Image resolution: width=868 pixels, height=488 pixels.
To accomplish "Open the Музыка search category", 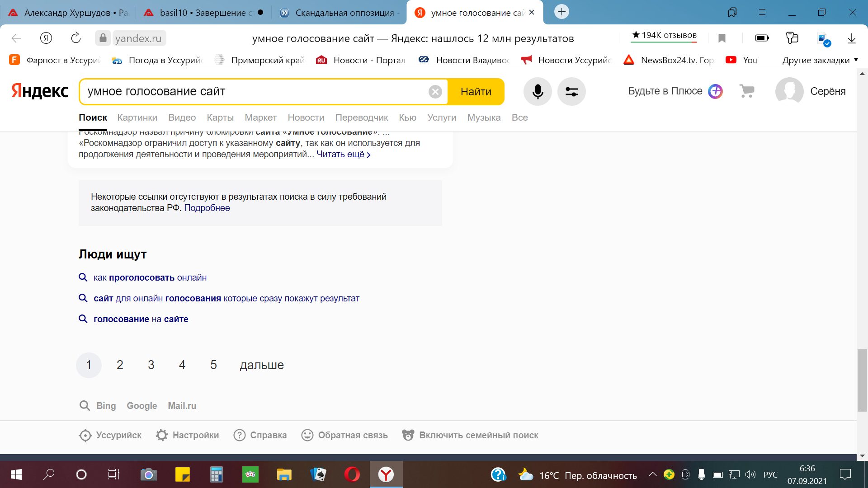I will point(484,117).
